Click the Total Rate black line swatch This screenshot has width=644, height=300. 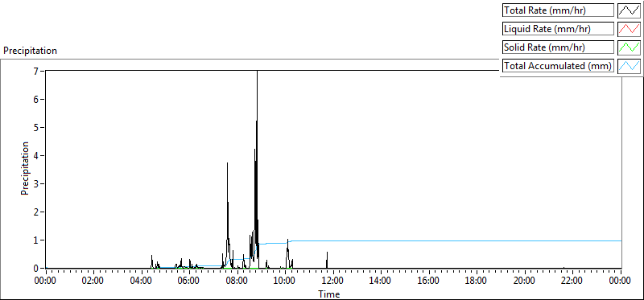[x=630, y=10]
